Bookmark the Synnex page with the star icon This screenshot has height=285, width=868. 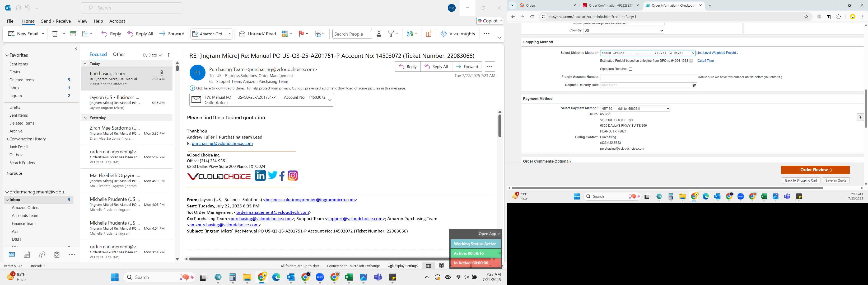point(806,16)
